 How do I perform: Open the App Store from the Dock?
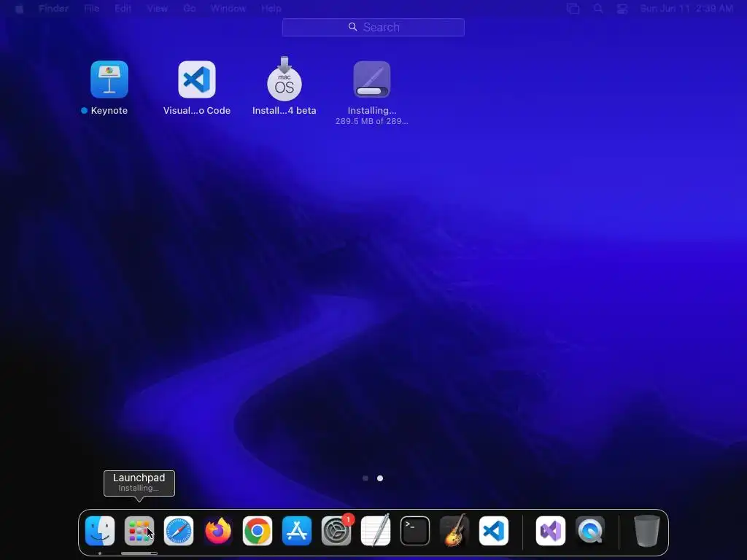click(x=297, y=531)
